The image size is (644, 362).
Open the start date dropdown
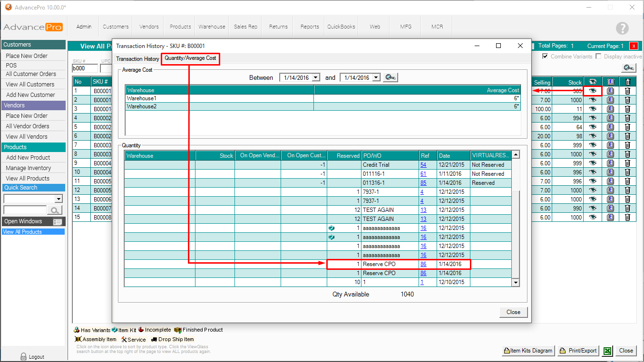pyautogui.click(x=316, y=77)
